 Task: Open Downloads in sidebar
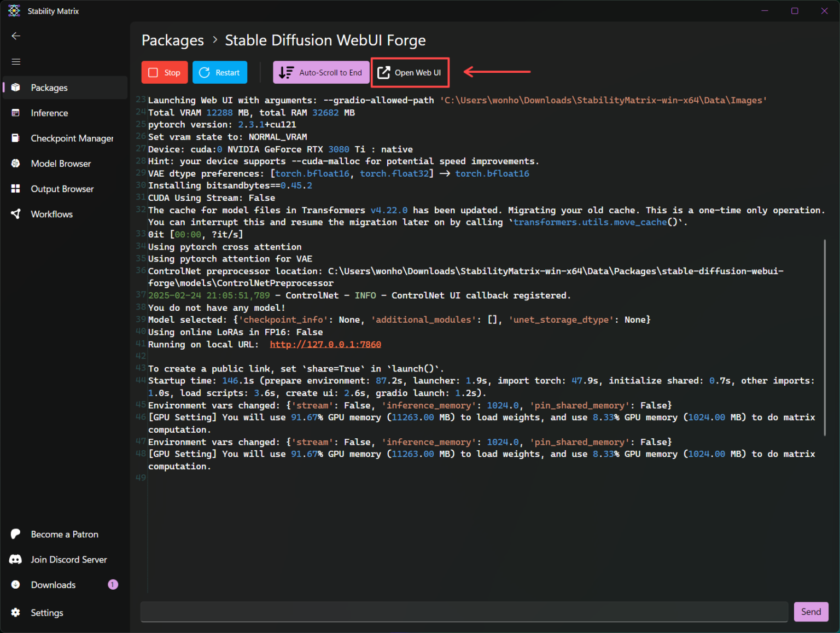[x=53, y=585]
